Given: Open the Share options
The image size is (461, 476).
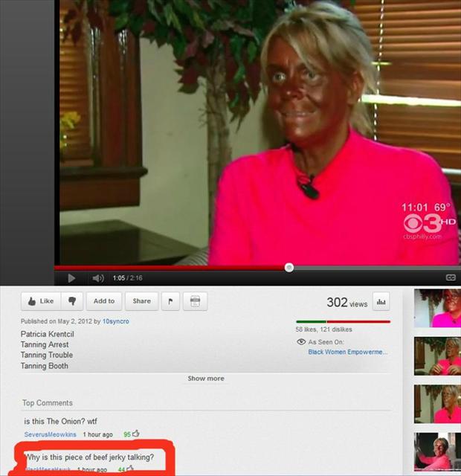Looking at the screenshot, I should pyautogui.click(x=141, y=301).
